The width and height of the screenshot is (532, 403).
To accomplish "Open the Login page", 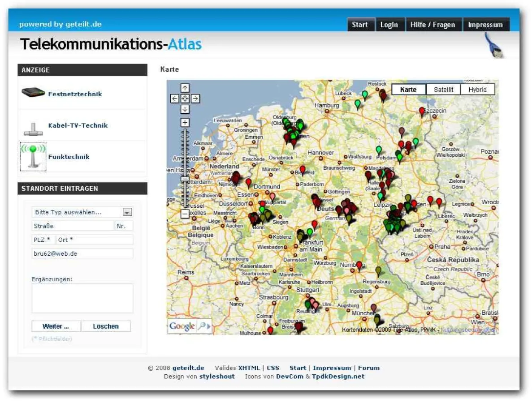I will 389,25.
